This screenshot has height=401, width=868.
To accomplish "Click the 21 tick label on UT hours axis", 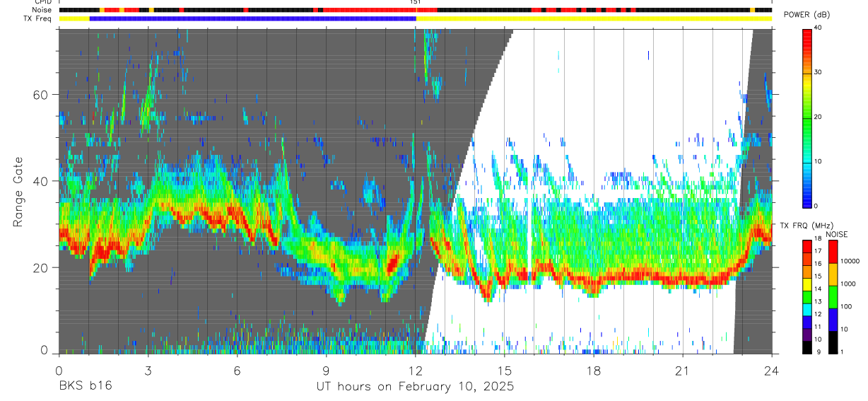I will coord(683,371).
